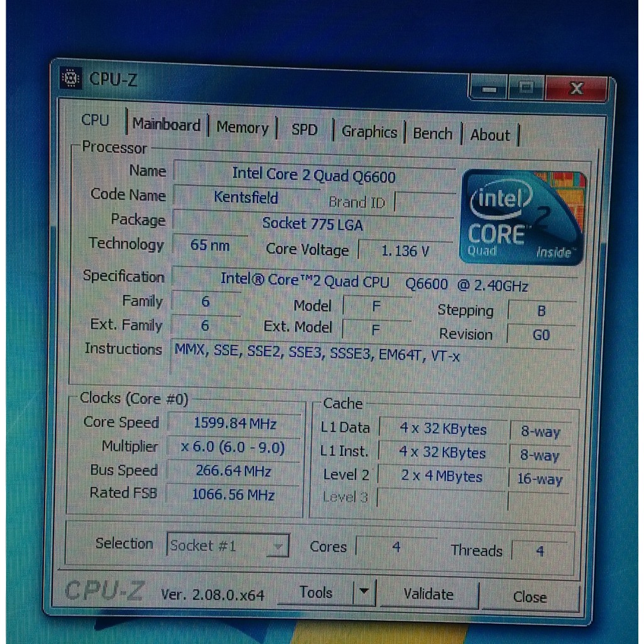
Task: Click the 1.136 V core voltage value
Action: coord(406,250)
